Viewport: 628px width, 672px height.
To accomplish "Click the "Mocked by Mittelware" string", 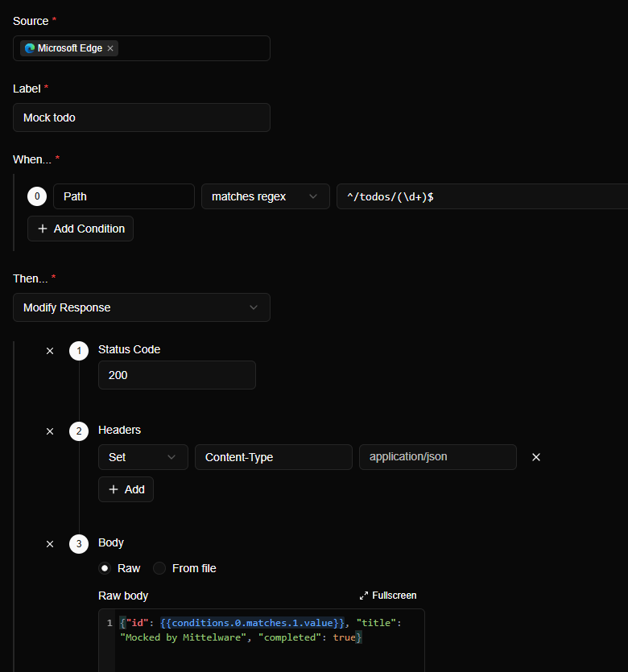I will (x=184, y=637).
